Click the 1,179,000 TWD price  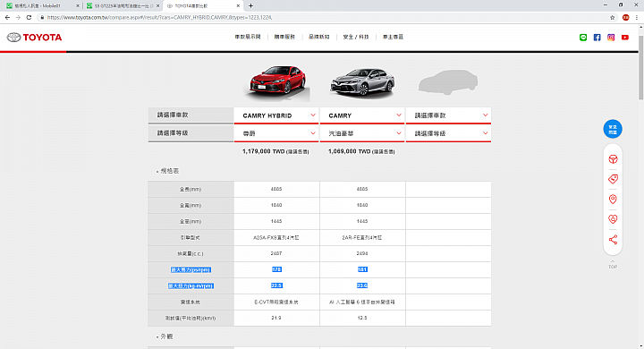pyautogui.click(x=275, y=152)
